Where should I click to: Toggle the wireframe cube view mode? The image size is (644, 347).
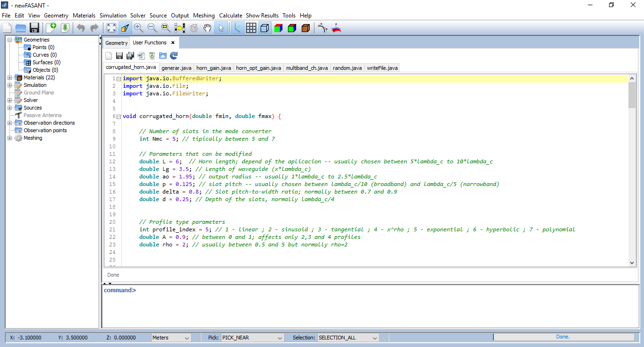point(265,28)
